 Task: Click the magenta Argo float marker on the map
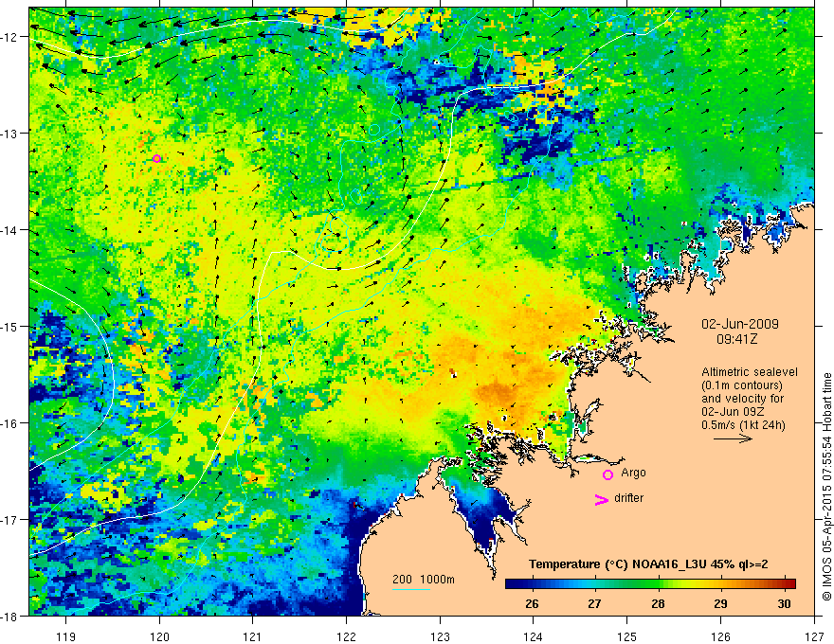coord(156,158)
